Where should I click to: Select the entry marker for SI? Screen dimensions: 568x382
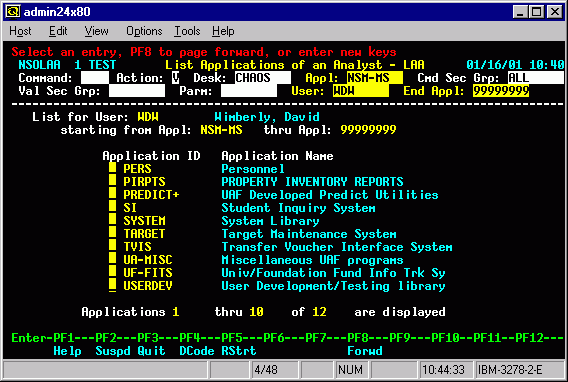point(113,207)
